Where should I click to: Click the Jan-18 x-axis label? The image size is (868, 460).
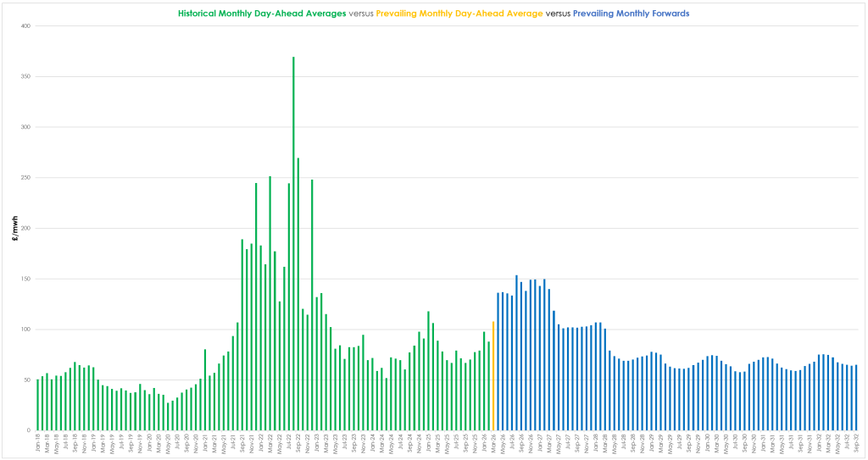click(38, 443)
